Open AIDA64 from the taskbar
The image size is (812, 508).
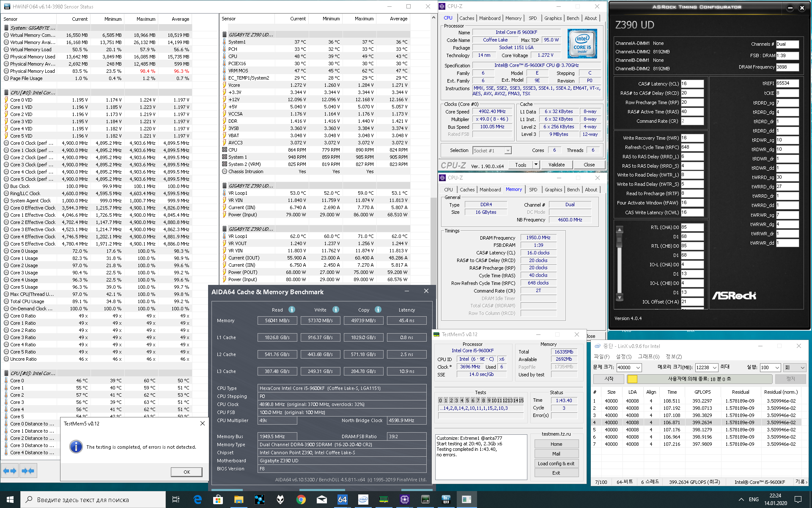click(342, 500)
